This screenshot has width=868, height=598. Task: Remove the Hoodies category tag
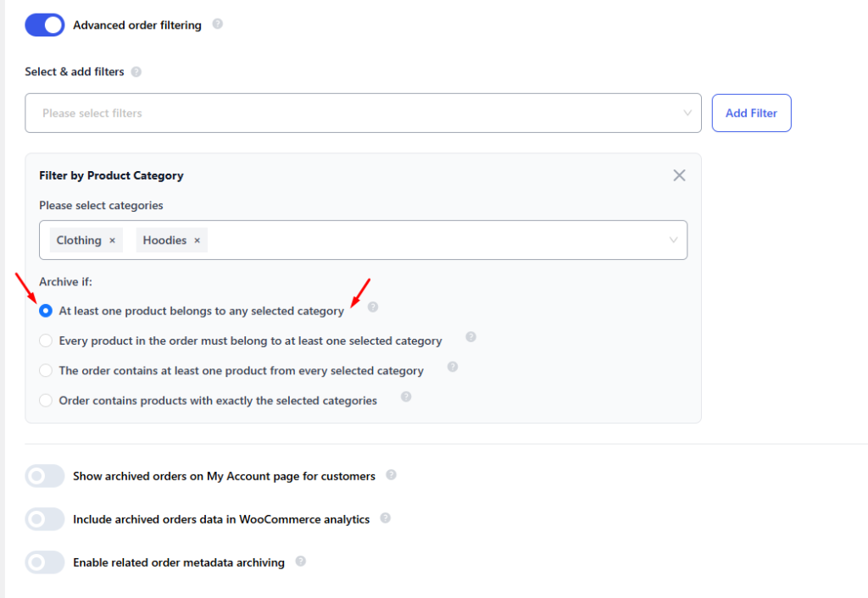(x=197, y=241)
